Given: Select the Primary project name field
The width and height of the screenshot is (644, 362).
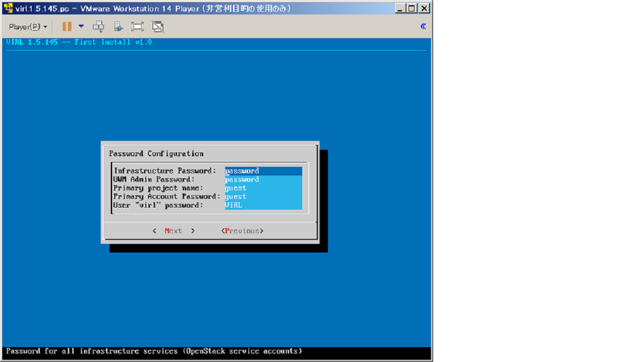Looking at the screenshot, I should click(263, 188).
